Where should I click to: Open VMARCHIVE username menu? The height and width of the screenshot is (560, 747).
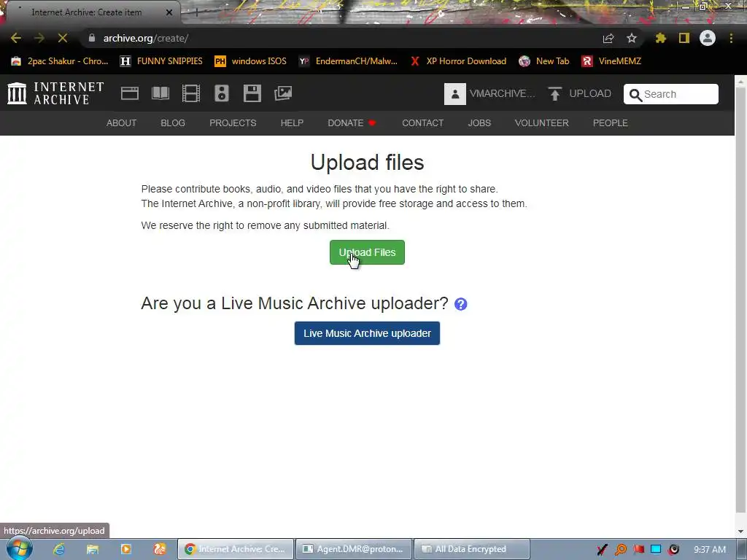coord(502,94)
